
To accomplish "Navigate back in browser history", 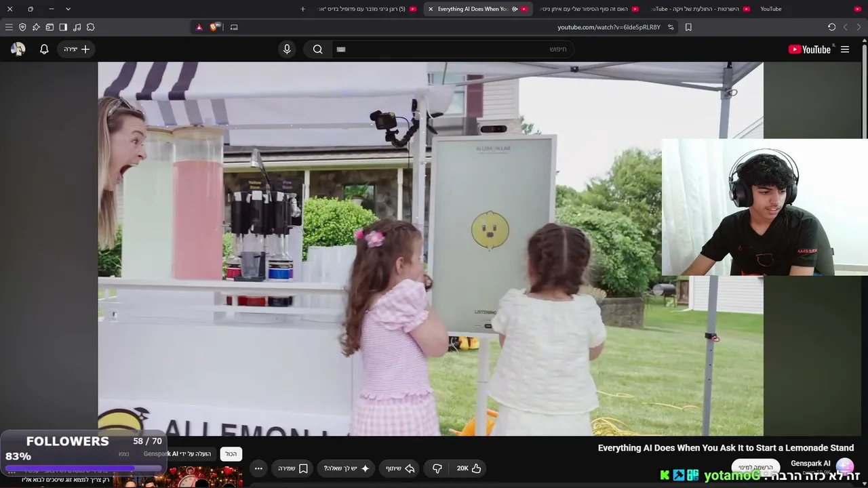I will pyautogui.click(x=859, y=27).
